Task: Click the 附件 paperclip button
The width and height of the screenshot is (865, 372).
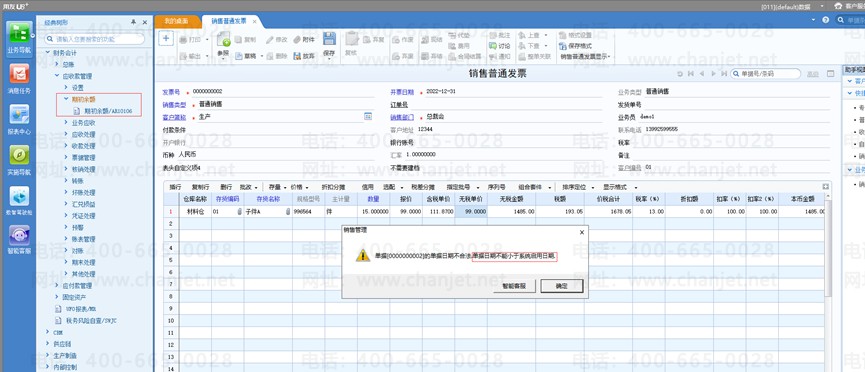Action: 304,40
